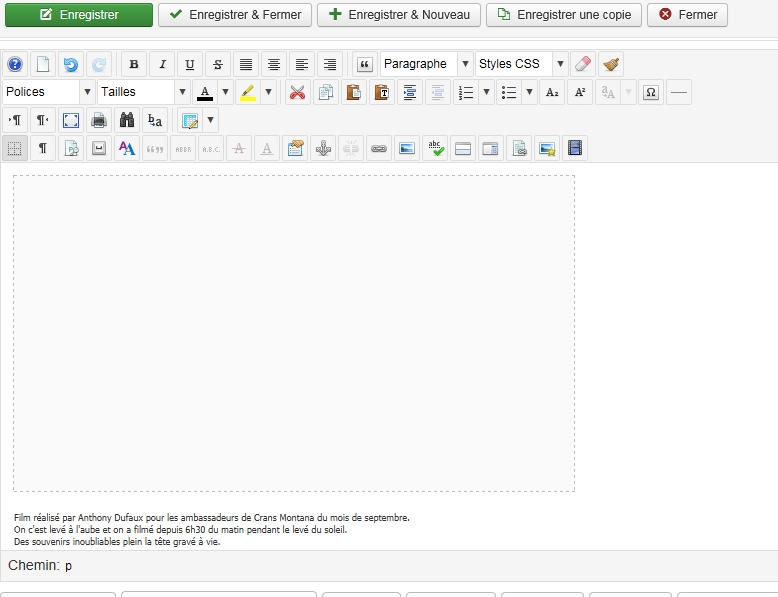
Task: Open the style select AA icon
Action: tap(127, 148)
